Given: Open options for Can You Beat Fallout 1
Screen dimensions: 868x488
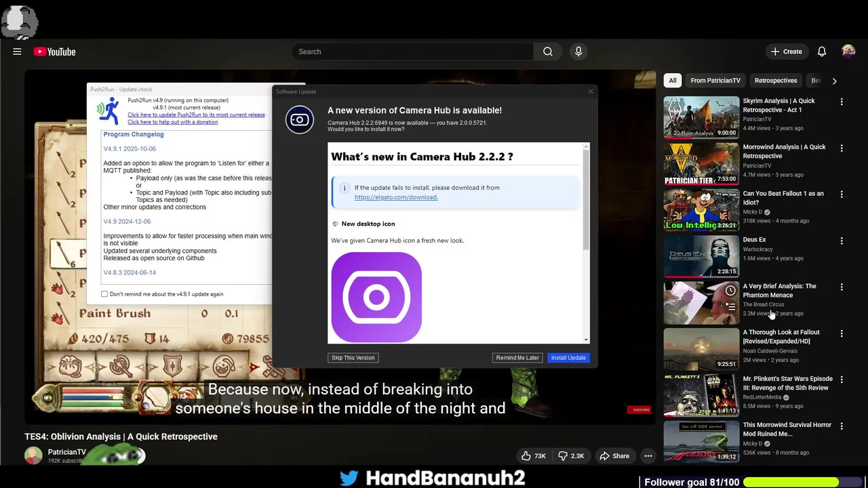Looking at the screenshot, I should click(842, 194).
